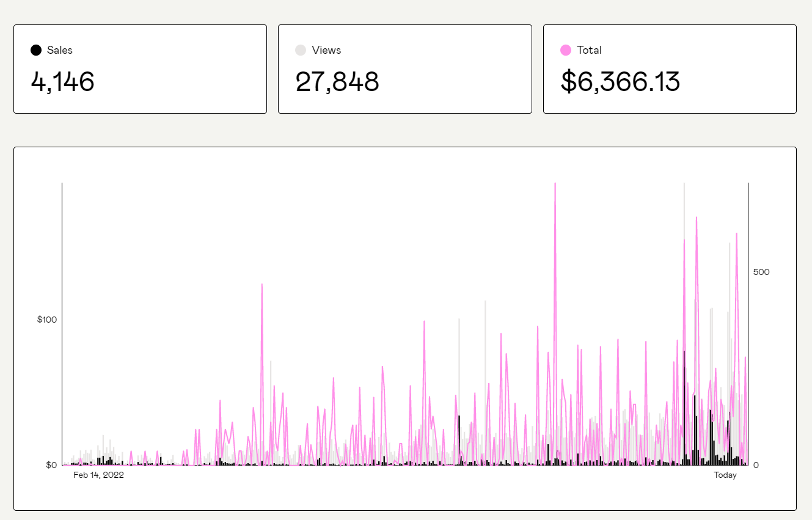Select the Views label text

(x=326, y=50)
